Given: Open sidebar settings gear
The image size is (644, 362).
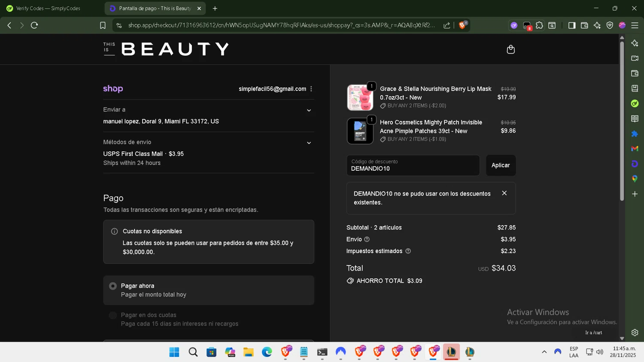Looking at the screenshot, I should tap(635, 332).
